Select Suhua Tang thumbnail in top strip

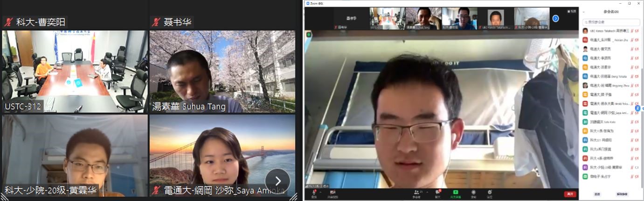tap(423, 19)
